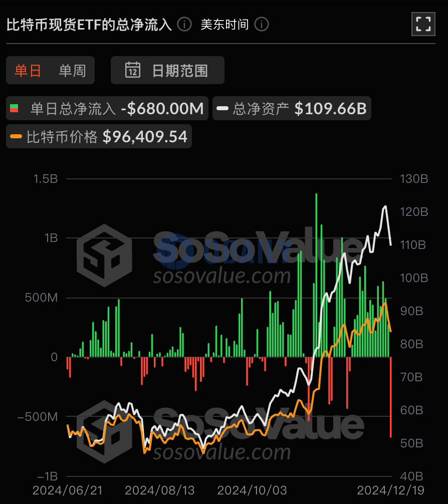The height and width of the screenshot is (504, 448).
Task: Open fullscreen chart view icon
Action: click(423, 24)
